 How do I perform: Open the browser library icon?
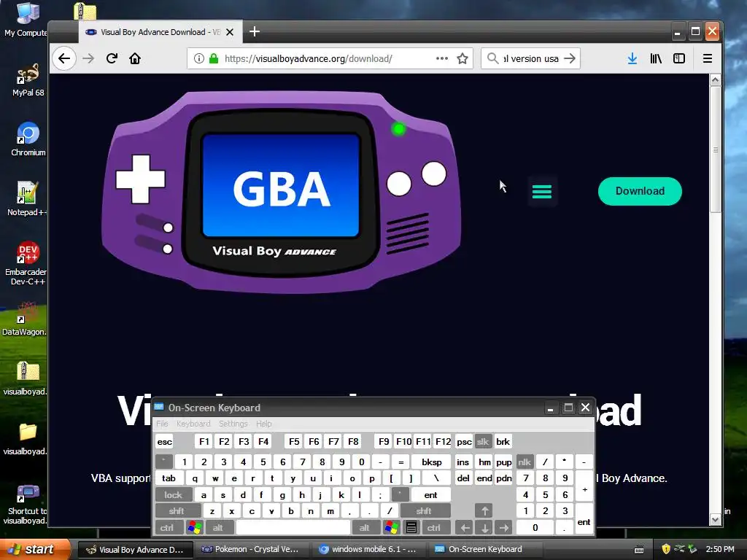656,58
